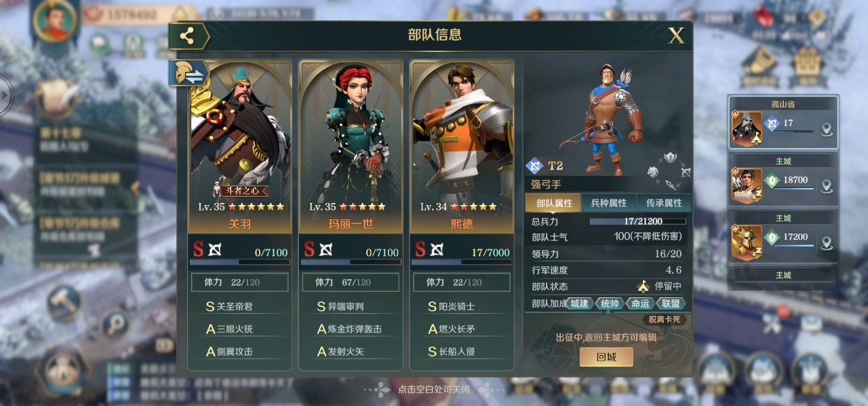Screen dimensions: 868x406
Task: Click the map locator icon for 孤山省 troop
Action: click(x=826, y=129)
